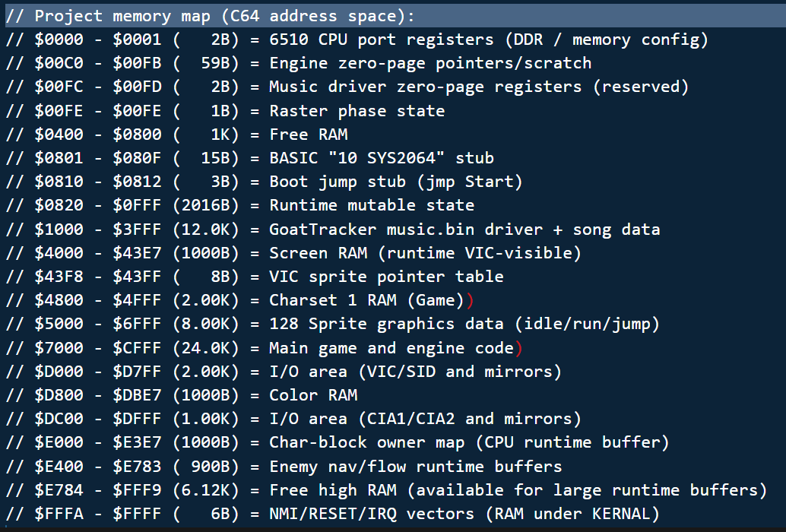The width and height of the screenshot is (786, 532).
Task: Click the 'Color RAM' comment text
Action: tap(313, 394)
